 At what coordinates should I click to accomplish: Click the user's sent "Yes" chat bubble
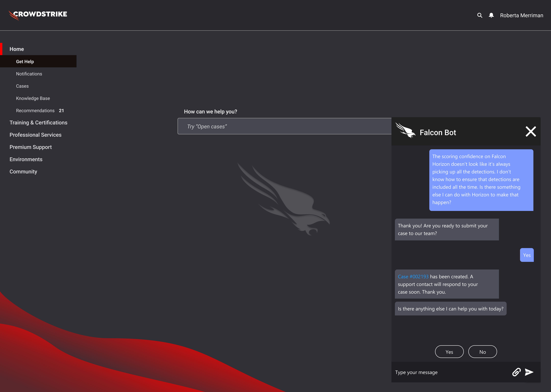(527, 255)
